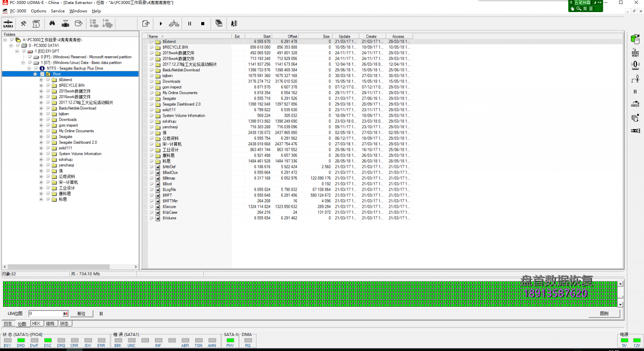The height and width of the screenshot is (351, 644).
Task: Switch to the HEX tab
Action: 36,324
